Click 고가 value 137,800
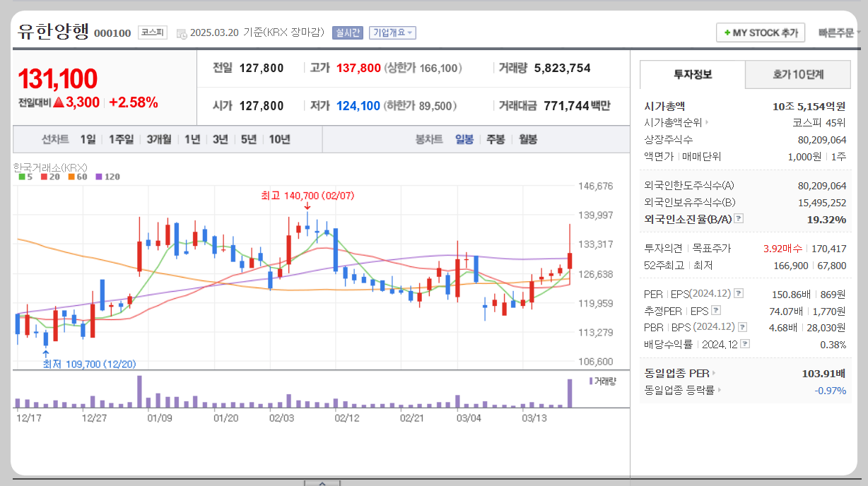The width and height of the screenshot is (868, 486). tap(358, 68)
